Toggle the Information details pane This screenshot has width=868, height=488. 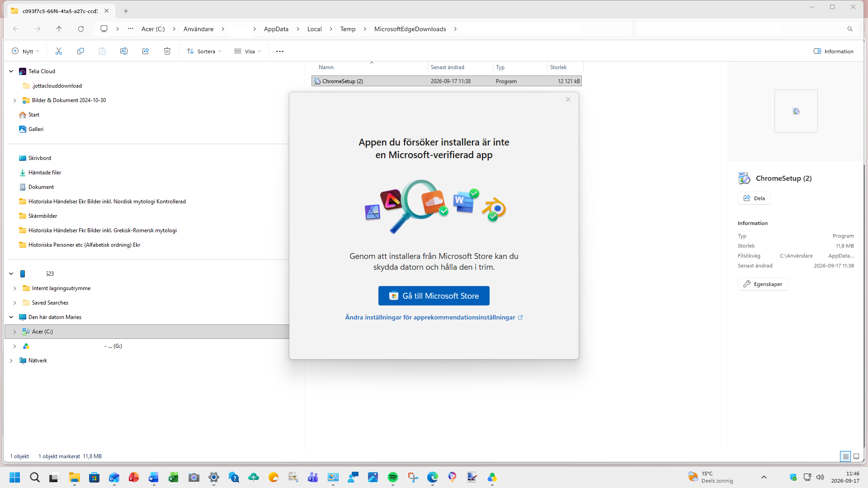pos(834,51)
